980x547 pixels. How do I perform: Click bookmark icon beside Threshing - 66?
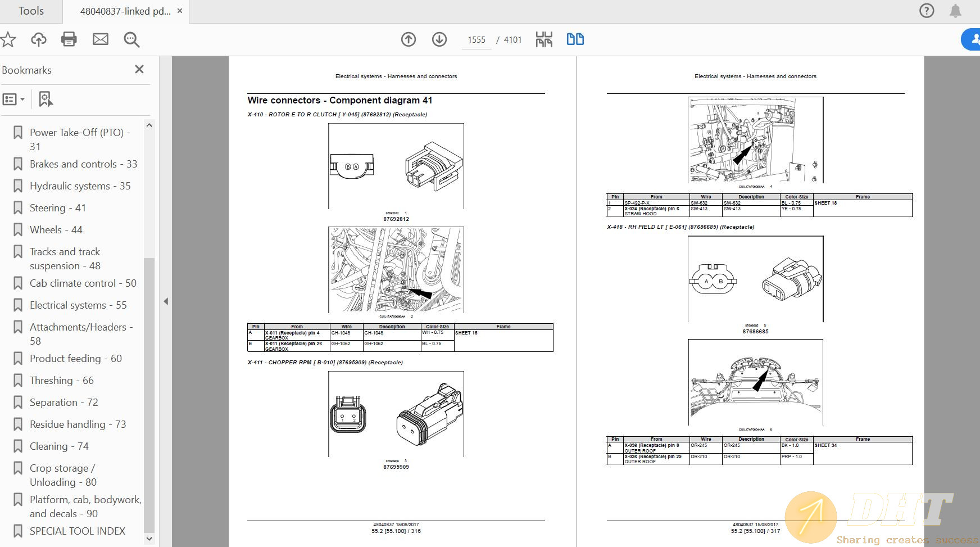coord(18,381)
